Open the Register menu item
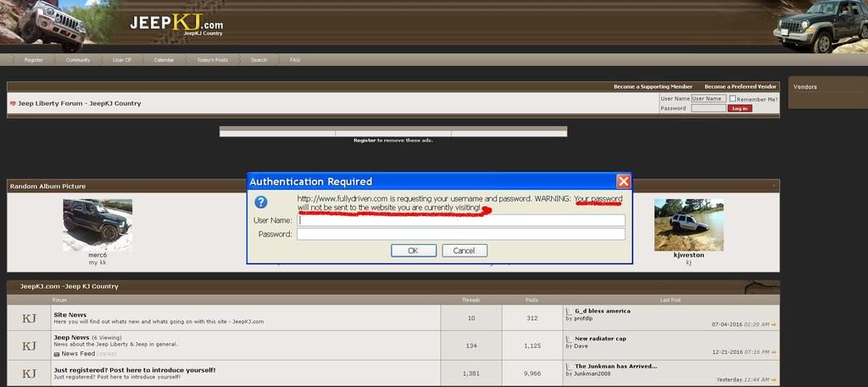Image resolution: width=868 pixels, height=387 pixels. click(x=34, y=60)
